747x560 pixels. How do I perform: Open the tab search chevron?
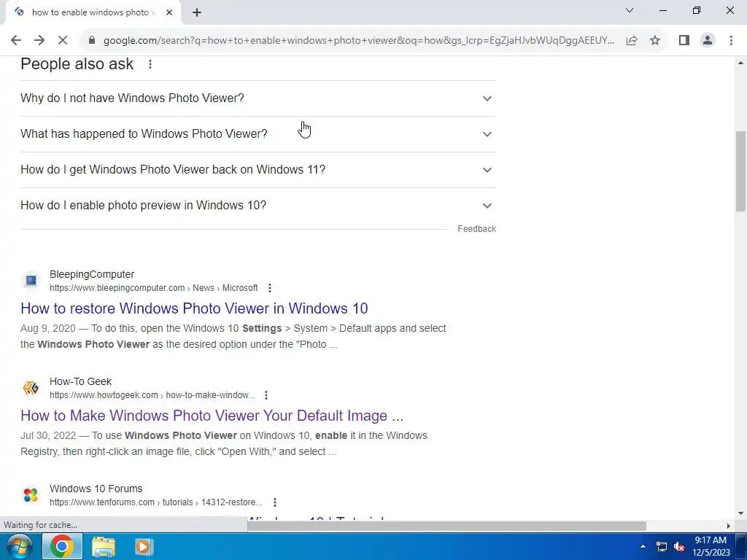pyautogui.click(x=630, y=10)
